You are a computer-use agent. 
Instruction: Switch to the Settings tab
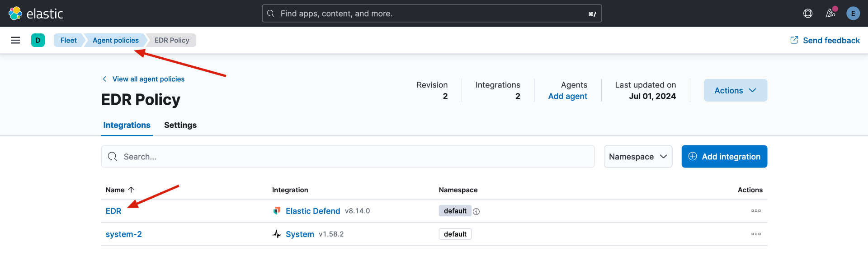[180, 125]
